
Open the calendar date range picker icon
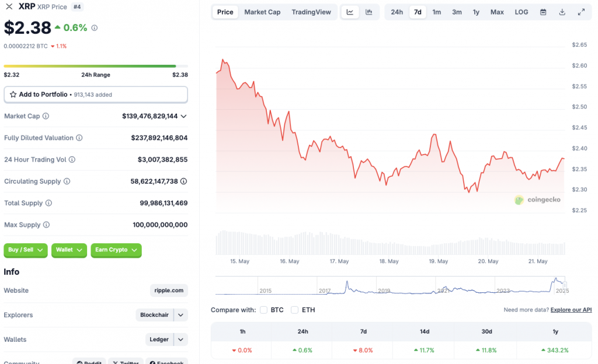[543, 12]
